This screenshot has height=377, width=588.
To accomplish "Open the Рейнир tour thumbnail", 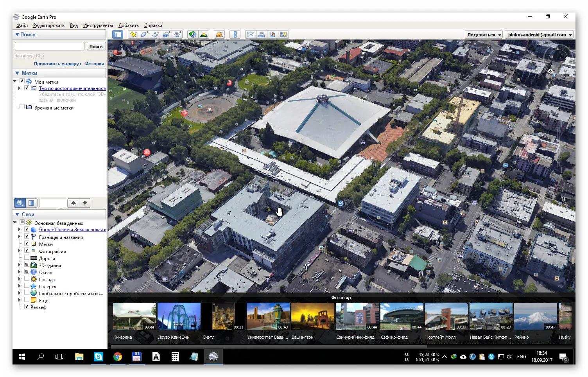I will click(x=535, y=316).
